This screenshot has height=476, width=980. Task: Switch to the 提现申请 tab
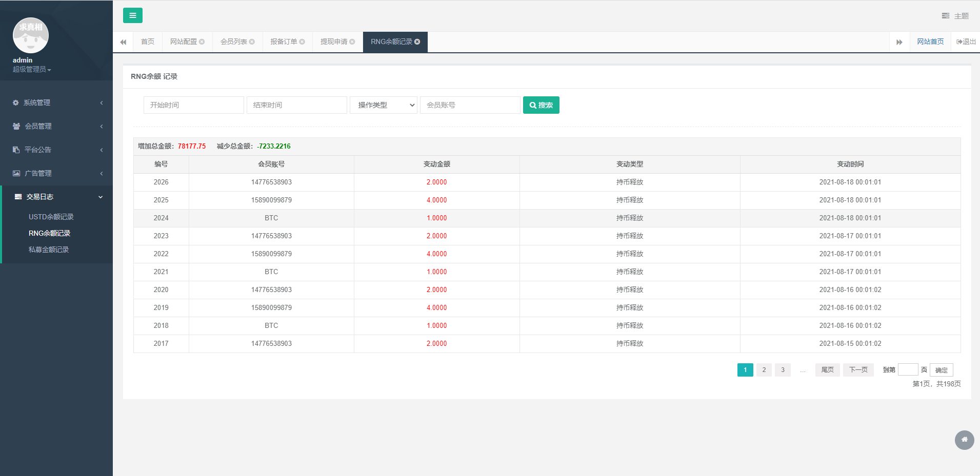pos(334,42)
